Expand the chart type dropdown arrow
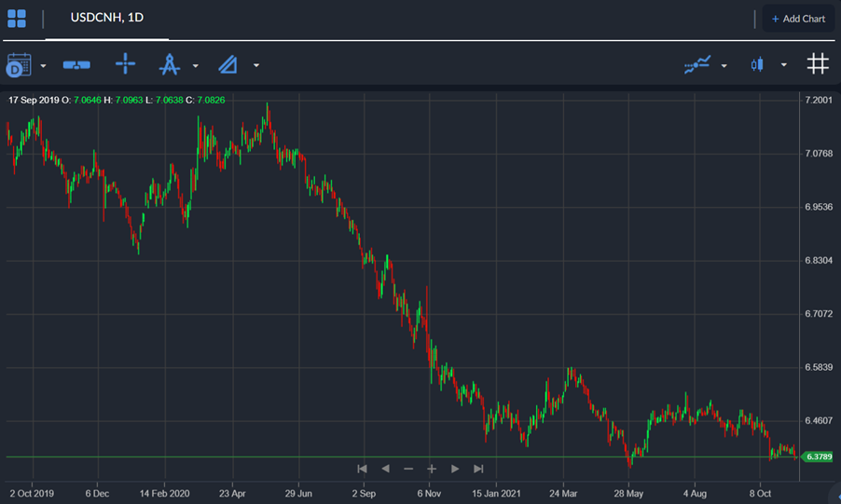 click(783, 65)
